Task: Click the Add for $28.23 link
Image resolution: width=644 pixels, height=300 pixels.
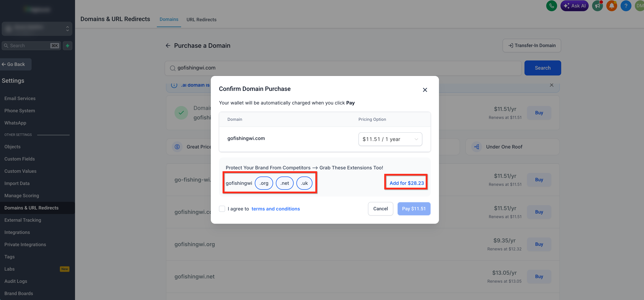Action: click(407, 183)
